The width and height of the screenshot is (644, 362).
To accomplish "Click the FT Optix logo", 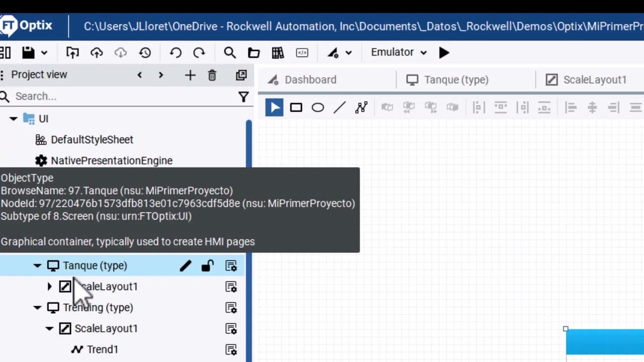I will click(x=26, y=25).
